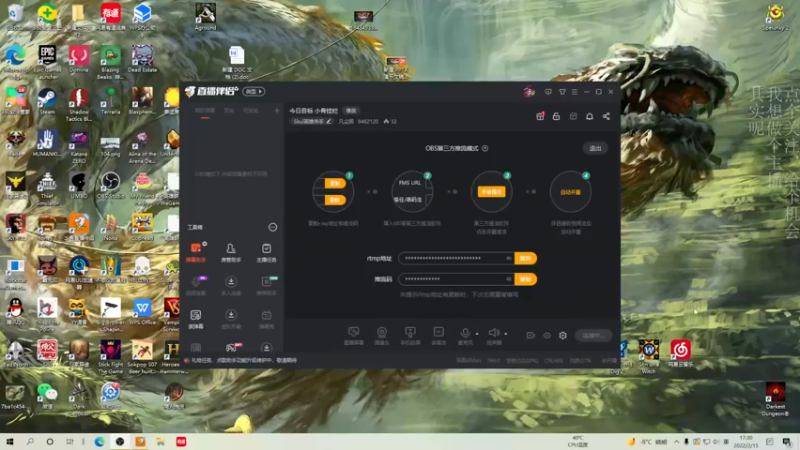Open the tool with green new badge
Viewport: 800px width, 450px height.
pyautogui.click(x=266, y=285)
